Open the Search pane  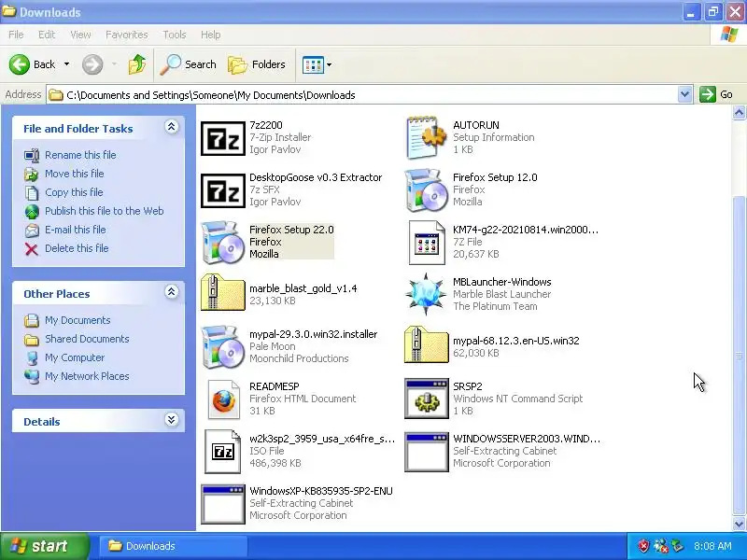pos(189,64)
